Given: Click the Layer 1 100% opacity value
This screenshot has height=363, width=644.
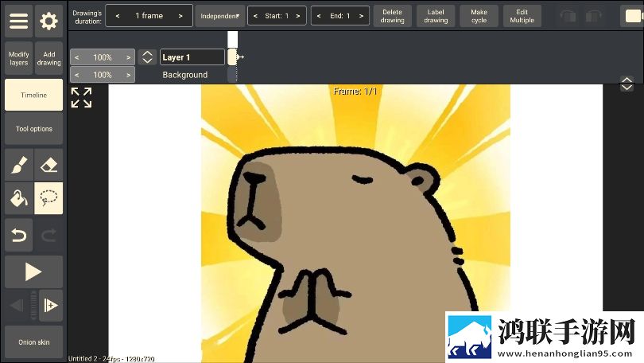Looking at the screenshot, I should click(103, 57).
